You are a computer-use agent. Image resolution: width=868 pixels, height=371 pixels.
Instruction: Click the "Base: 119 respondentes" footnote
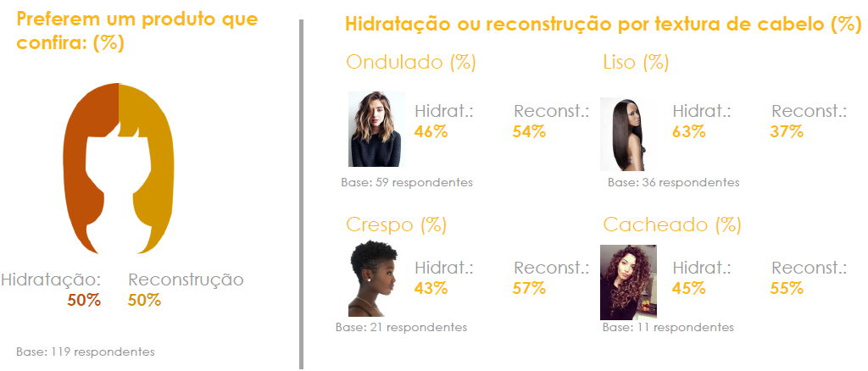(x=86, y=351)
